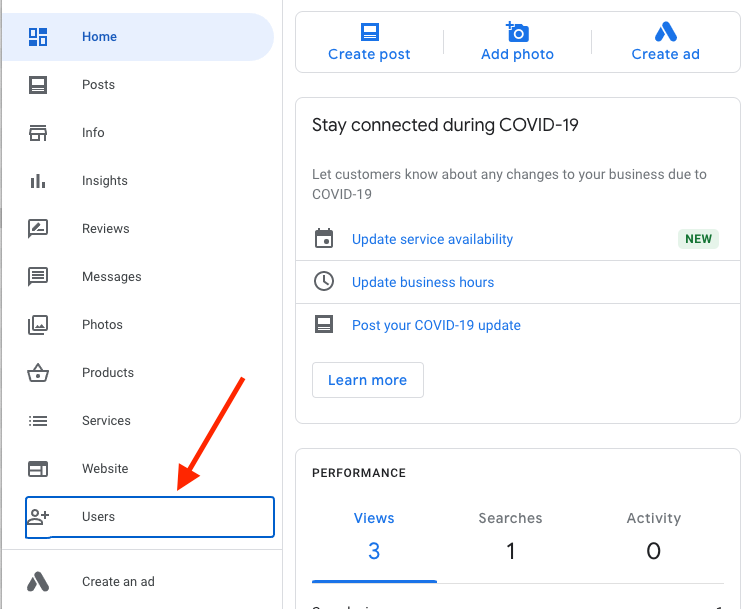
Task: Click the Create ad link in top card
Action: tap(665, 54)
